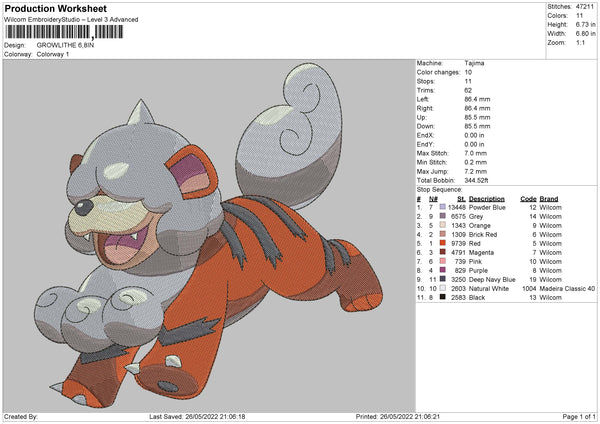Select the min stitch value '0.2 mm'
This screenshot has width=600, height=424.
475,162
